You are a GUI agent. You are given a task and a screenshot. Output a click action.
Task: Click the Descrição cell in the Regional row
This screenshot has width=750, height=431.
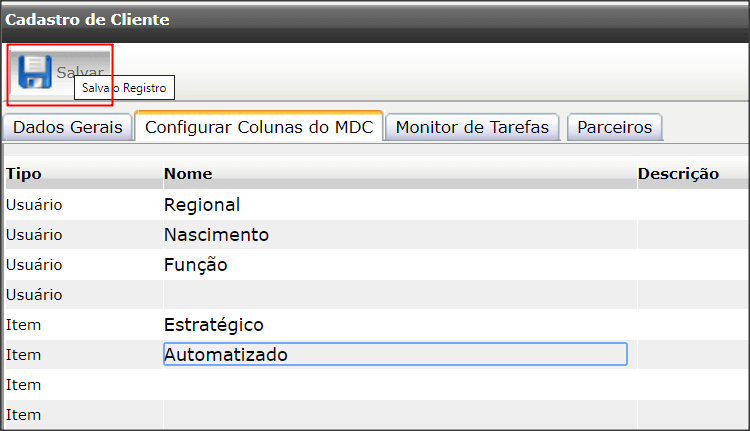(693, 205)
